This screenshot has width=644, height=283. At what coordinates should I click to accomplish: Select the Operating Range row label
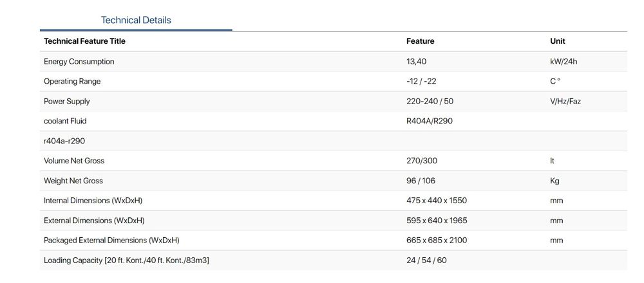(x=72, y=82)
